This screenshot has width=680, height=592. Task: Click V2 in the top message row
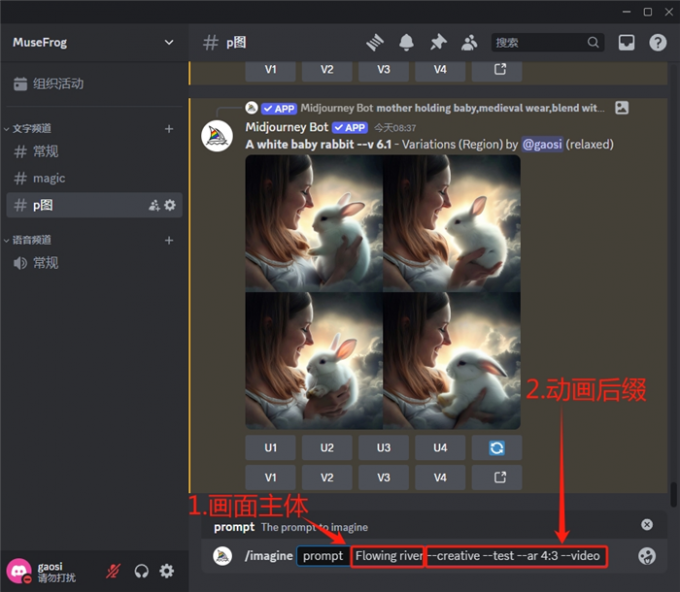coord(327,70)
